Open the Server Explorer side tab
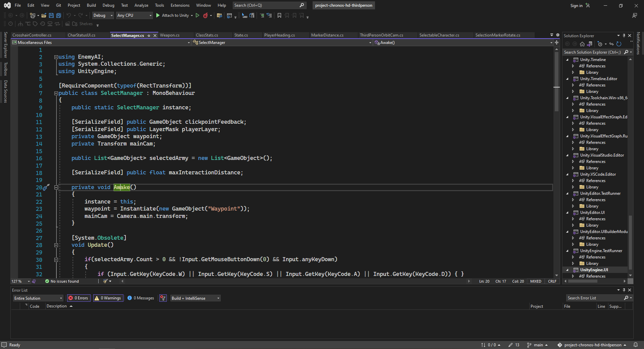This screenshot has width=644, height=349. point(5,45)
